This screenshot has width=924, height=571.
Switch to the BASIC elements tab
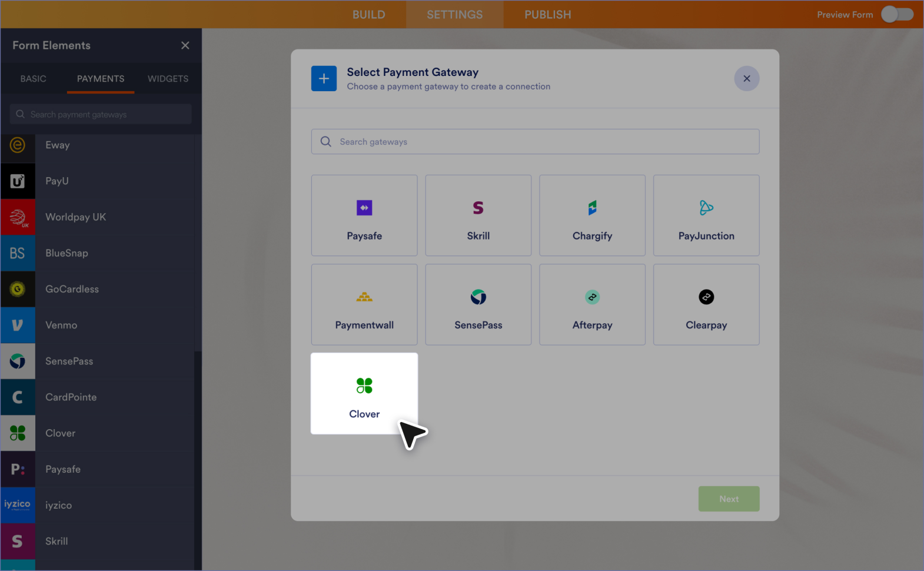33,78
